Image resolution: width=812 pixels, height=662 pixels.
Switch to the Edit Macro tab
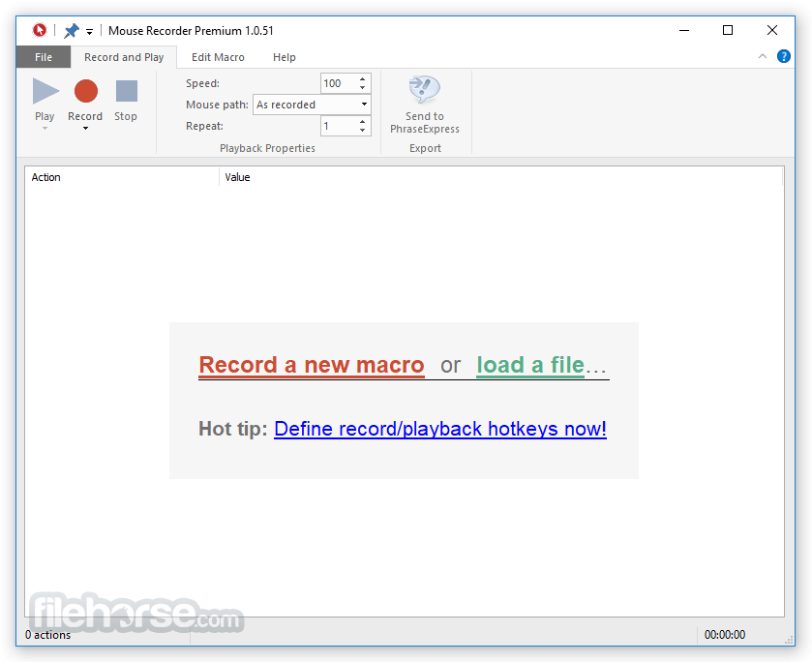point(218,57)
